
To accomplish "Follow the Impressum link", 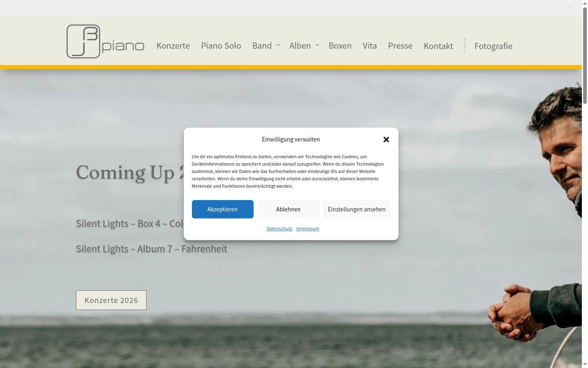I will [307, 229].
